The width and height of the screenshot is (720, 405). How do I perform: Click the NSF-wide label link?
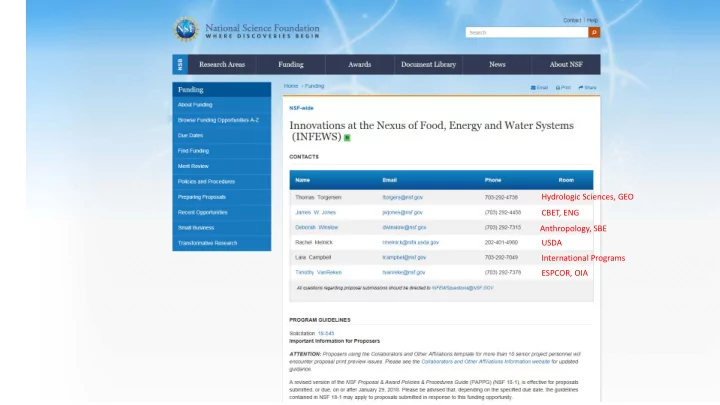[x=301, y=108]
